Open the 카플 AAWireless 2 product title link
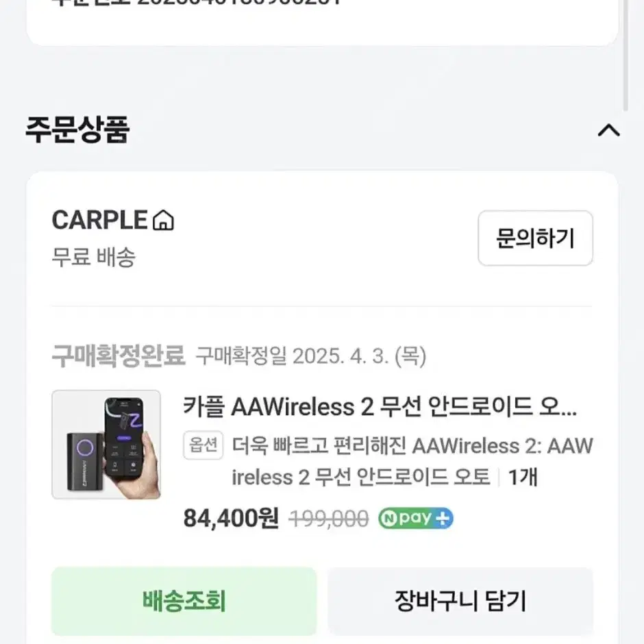 [x=381, y=408]
